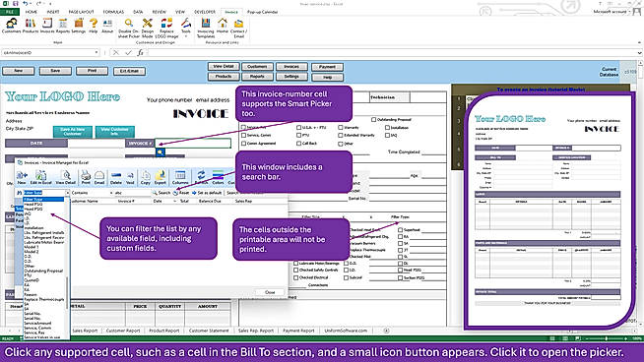The width and height of the screenshot is (644, 362).
Task: Click New in the Invoices window toolbar
Action: (22, 177)
